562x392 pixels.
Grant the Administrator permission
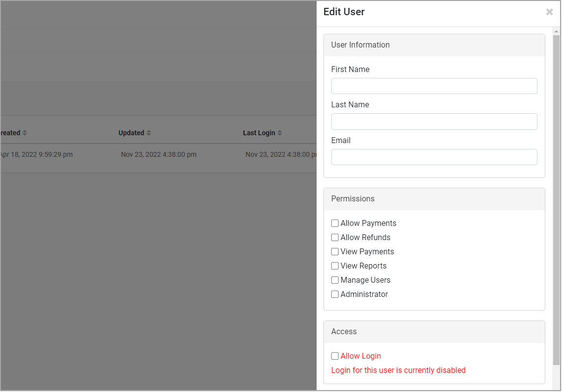335,294
